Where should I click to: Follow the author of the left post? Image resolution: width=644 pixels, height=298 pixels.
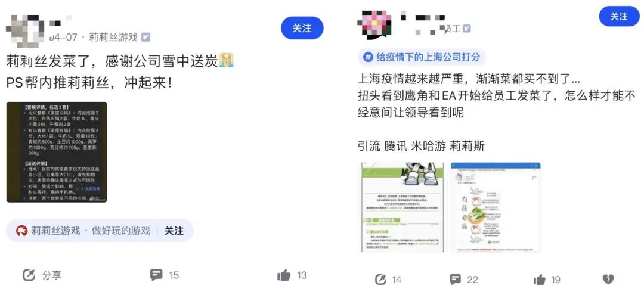tap(302, 29)
